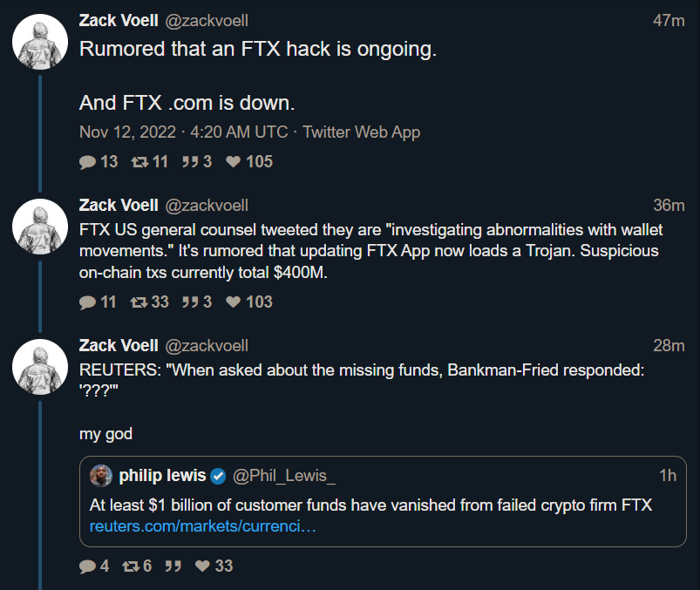Open the 36m timestamp on second tweet
700x590 pixels.
tap(669, 206)
